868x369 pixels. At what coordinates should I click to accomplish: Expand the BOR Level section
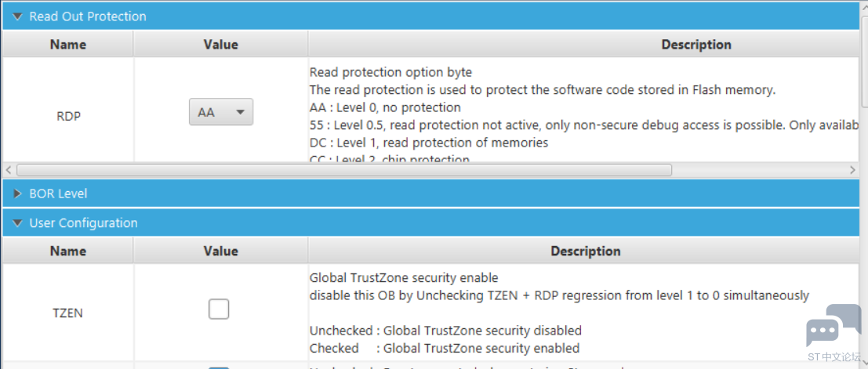click(18, 194)
